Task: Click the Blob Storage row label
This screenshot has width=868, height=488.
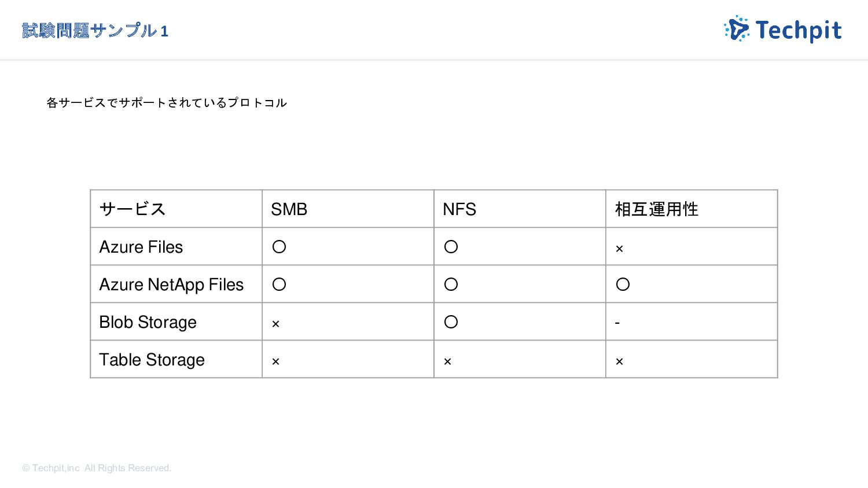Action: (x=148, y=322)
